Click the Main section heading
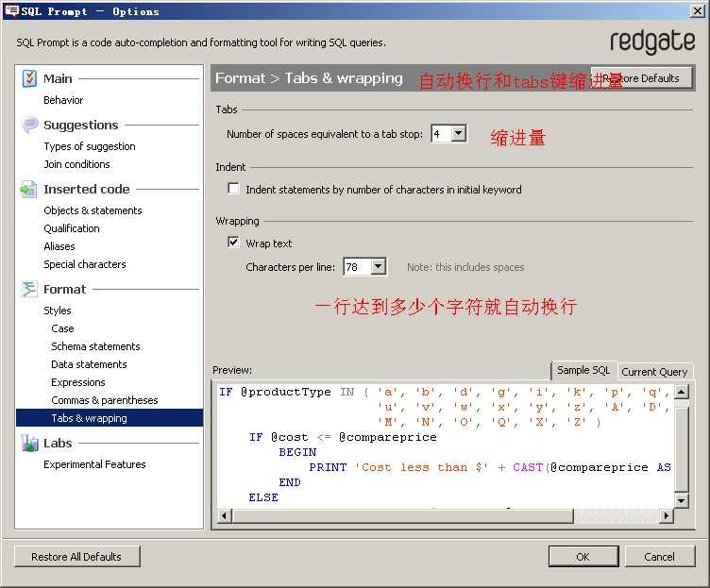 58,78
